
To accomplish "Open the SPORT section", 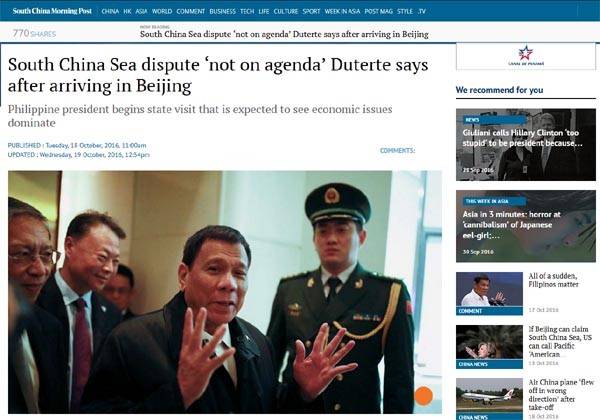I will (x=311, y=11).
